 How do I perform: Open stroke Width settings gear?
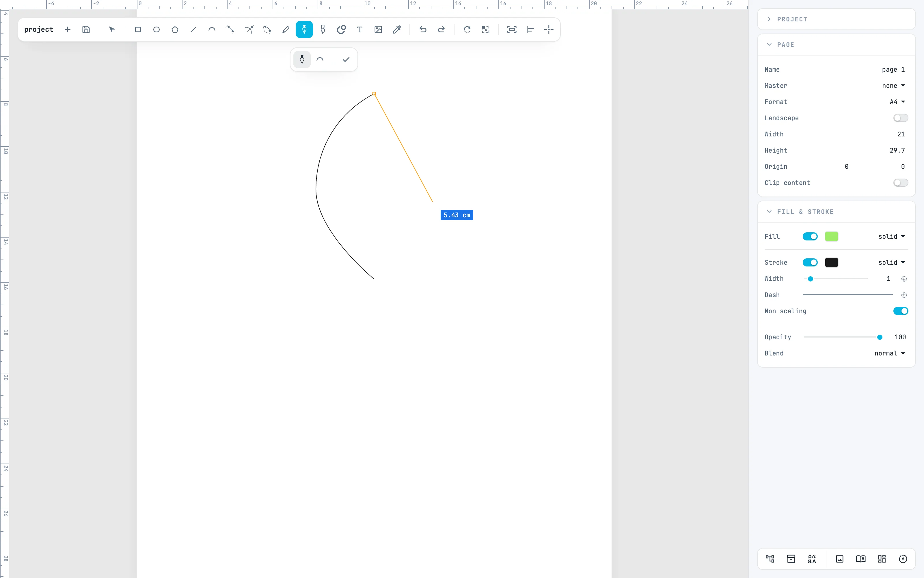pos(904,279)
